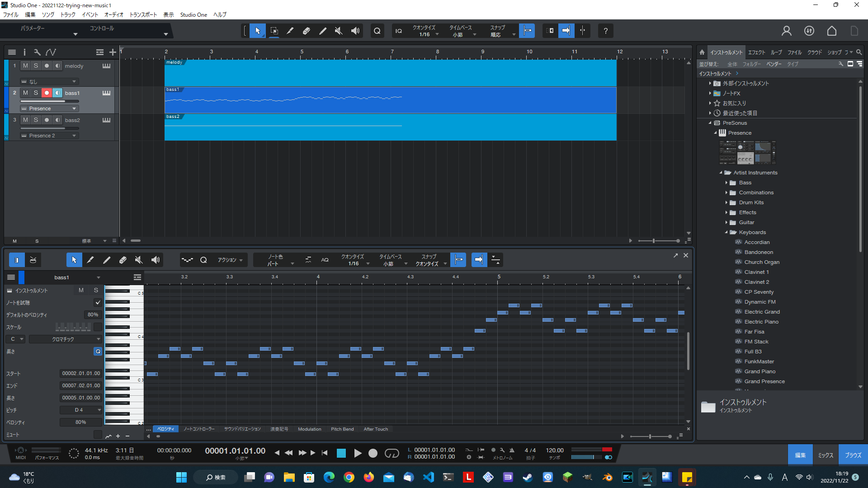The image size is (868, 488).
Task: Switch to the エフェクト browser tab
Action: click(x=757, y=52)
